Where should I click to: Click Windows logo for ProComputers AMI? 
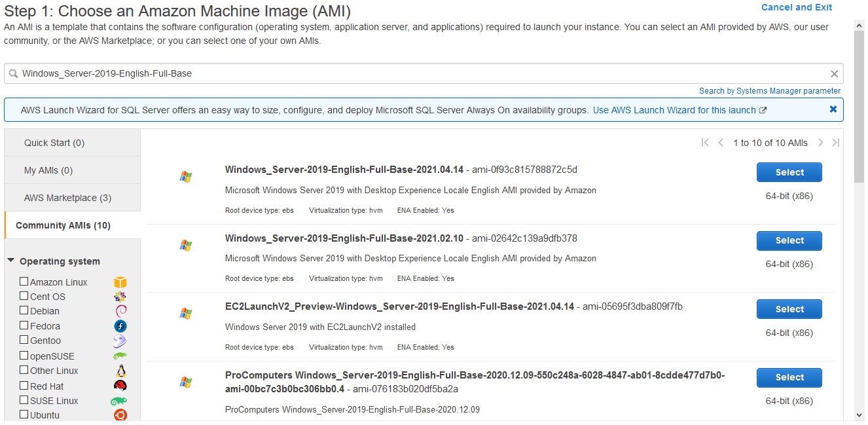(x=186, y=382)
